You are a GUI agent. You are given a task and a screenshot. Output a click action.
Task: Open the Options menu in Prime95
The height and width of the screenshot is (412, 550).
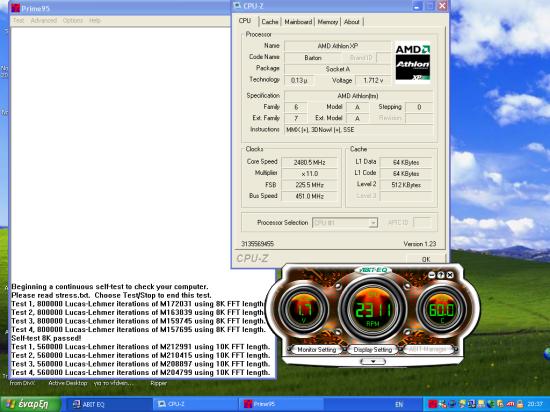[73, 21]
